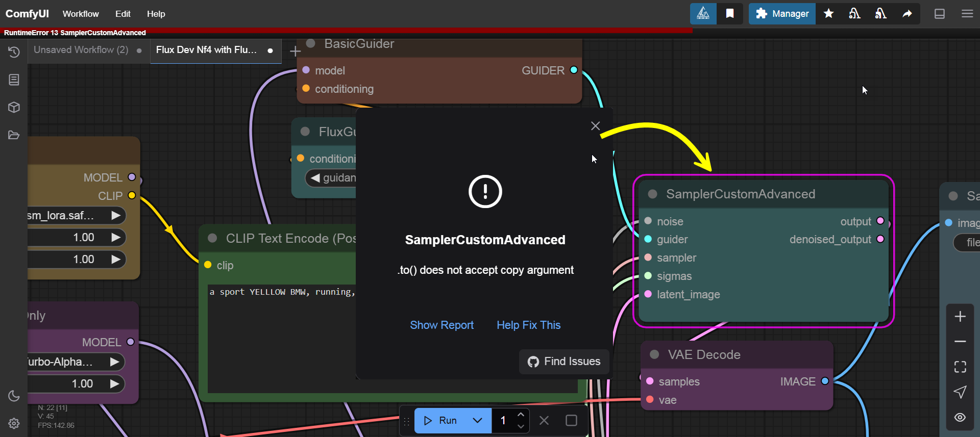Collapse the VAE Decode node
The width and height of the screenshot is (980, 437).
tap(654, 355)
